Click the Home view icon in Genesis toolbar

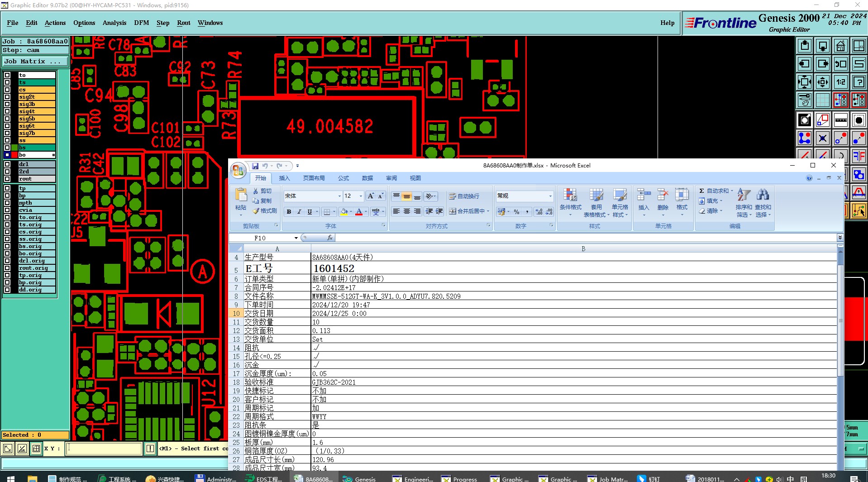pos(840,46)
